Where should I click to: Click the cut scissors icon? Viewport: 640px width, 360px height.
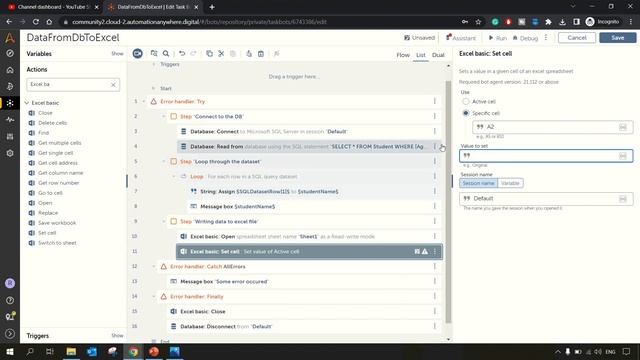tap(221, 53)
